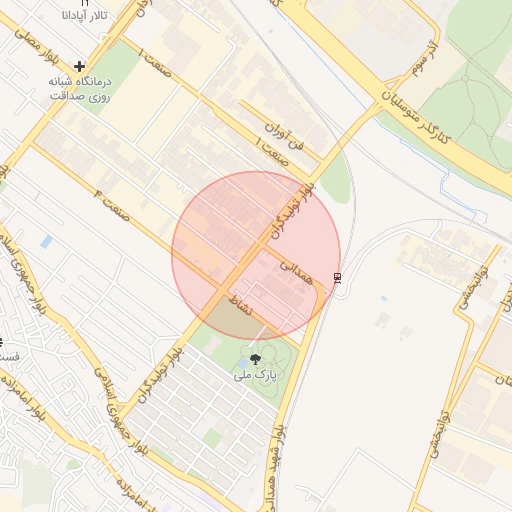
Task: Click the فن آوران street label
Action: click(284, 136)
